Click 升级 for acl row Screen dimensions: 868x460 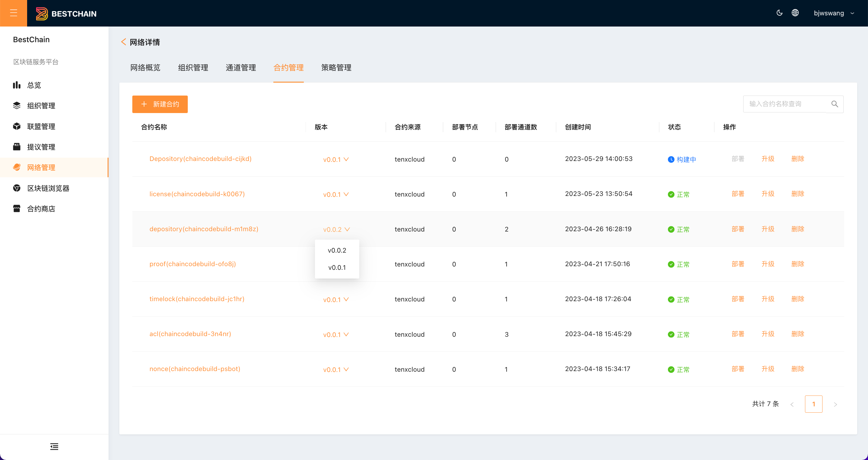[x=768, y=334]
